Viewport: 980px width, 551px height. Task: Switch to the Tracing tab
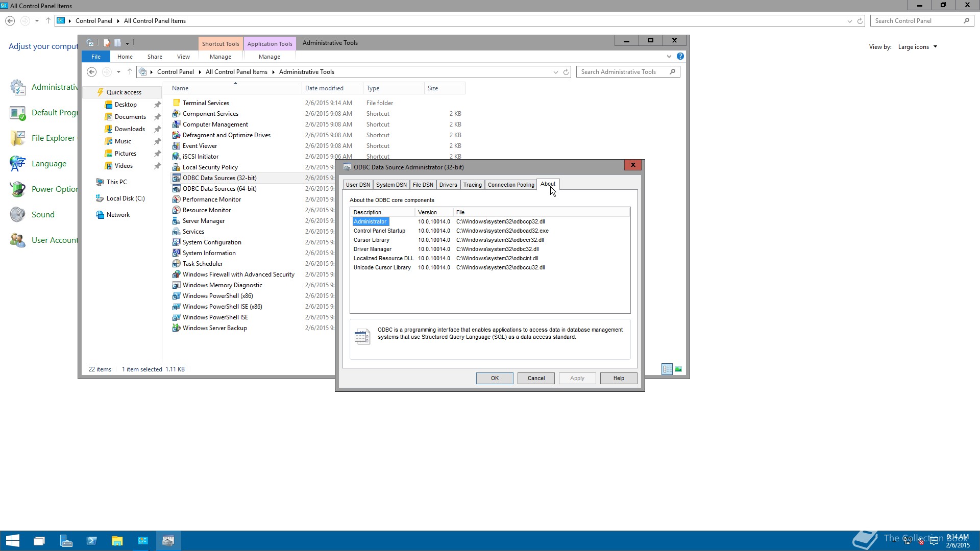point(472,185)
